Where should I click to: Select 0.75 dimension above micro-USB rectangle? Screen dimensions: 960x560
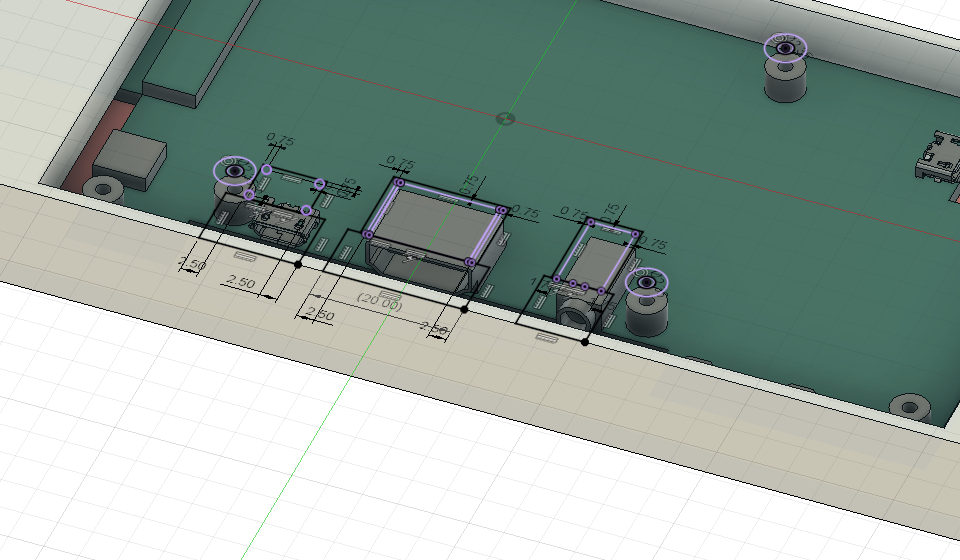point(280,141)
